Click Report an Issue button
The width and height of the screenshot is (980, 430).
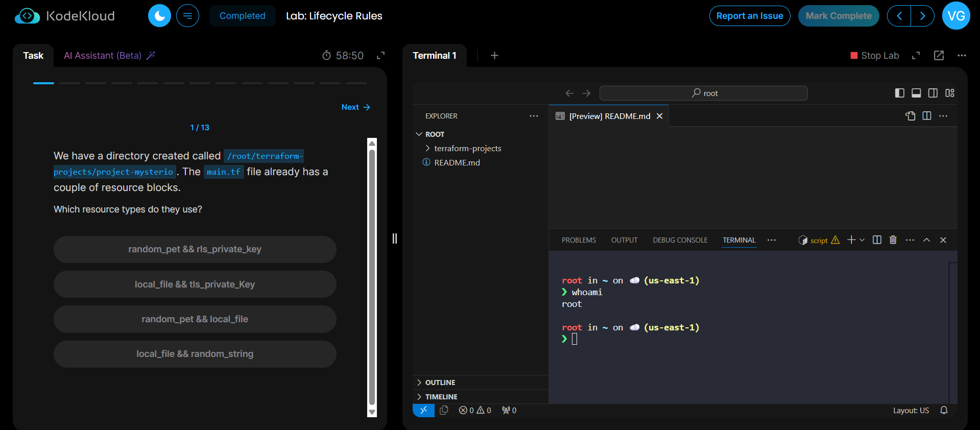750,16
